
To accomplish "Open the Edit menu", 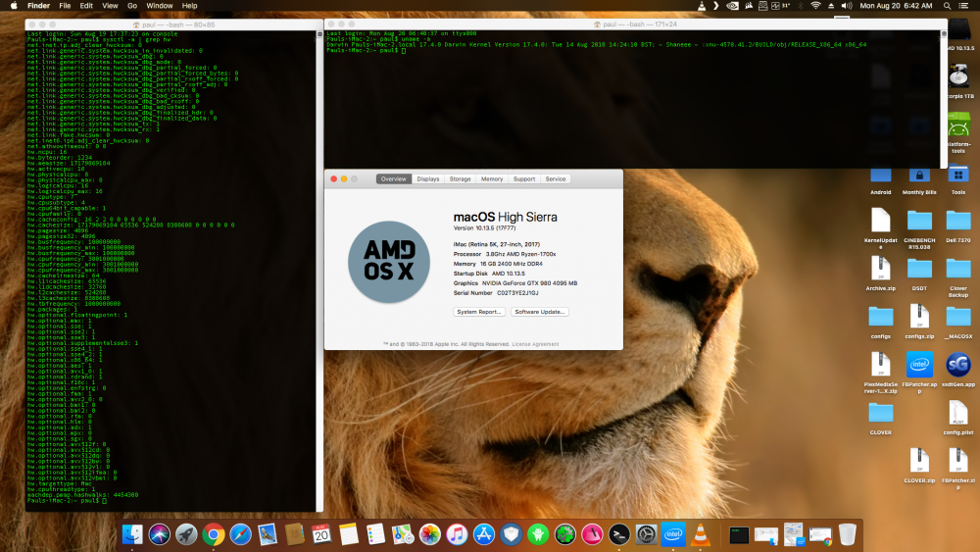I will pos(86,6).
